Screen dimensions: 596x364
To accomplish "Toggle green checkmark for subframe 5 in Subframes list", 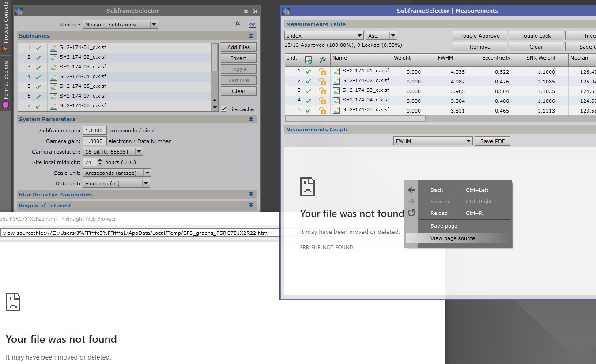I will coord(38,87).
